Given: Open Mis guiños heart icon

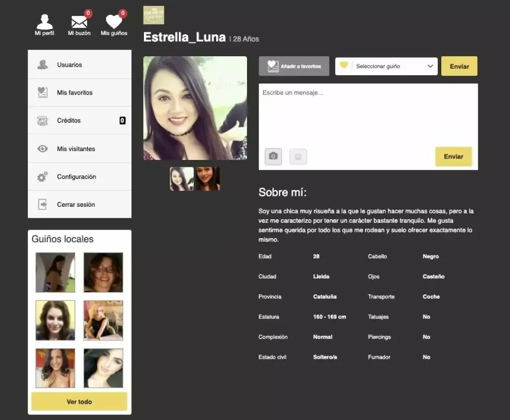Looking at the screenshot, I should (114, 22).
